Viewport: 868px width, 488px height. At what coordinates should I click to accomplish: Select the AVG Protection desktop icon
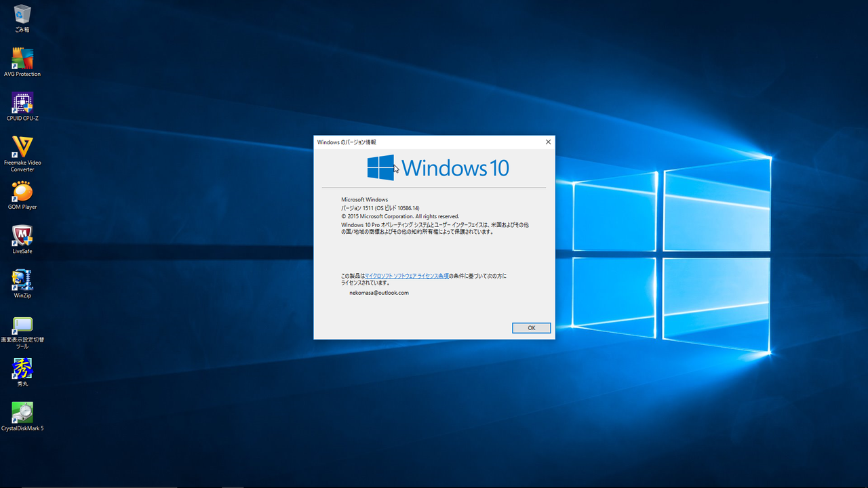click(22, 62)
